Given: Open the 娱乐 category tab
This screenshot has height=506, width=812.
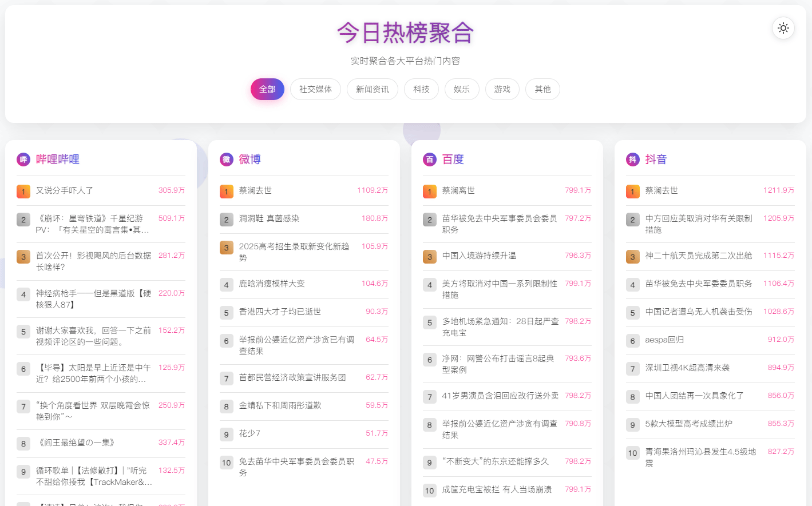Looking at the screenshot, I should (x=462, y=89).
